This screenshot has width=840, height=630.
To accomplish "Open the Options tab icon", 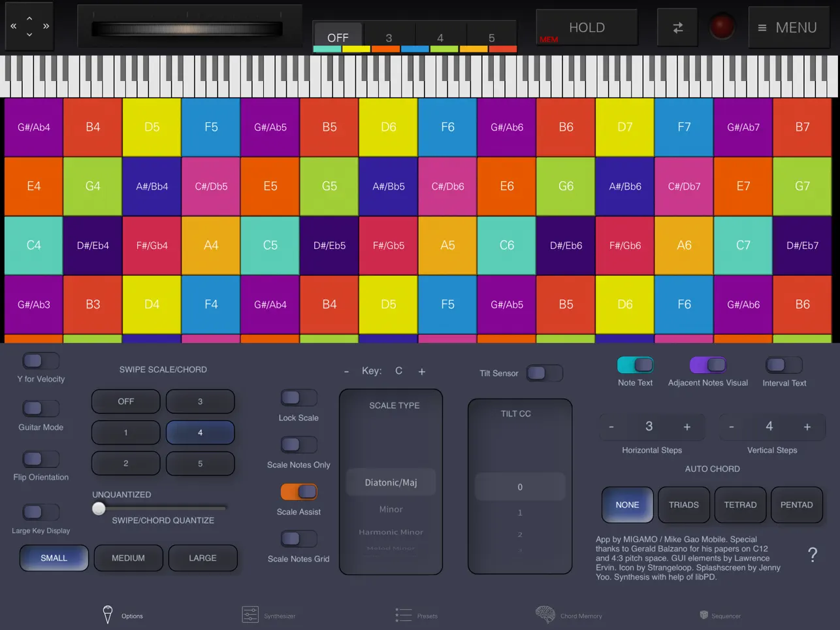I will point(108,614).
